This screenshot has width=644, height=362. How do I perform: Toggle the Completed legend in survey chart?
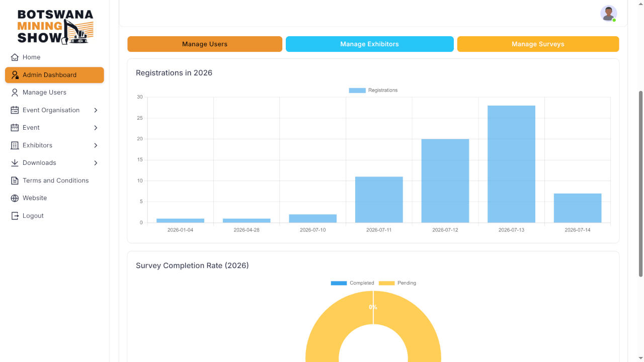tap(352, 283)
